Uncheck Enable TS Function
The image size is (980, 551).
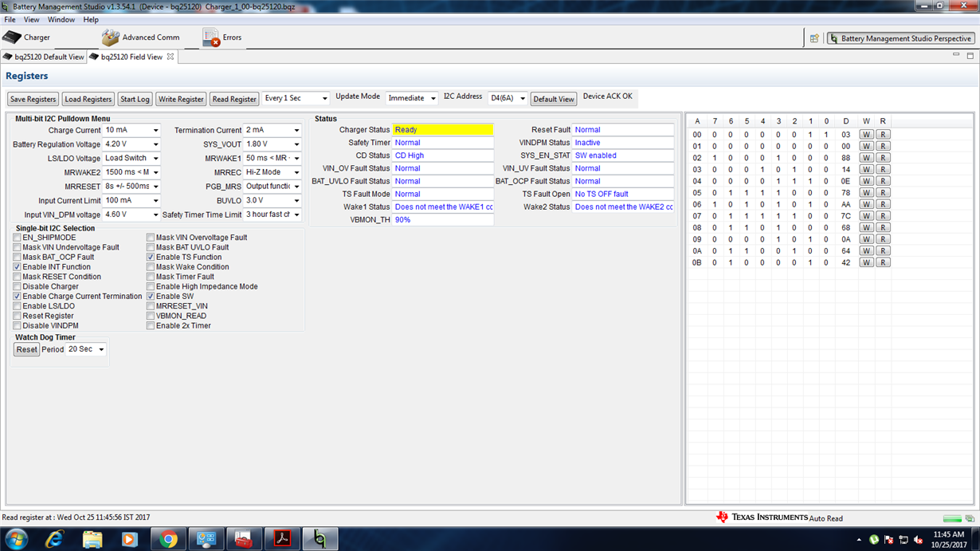[x=151, y=257]
